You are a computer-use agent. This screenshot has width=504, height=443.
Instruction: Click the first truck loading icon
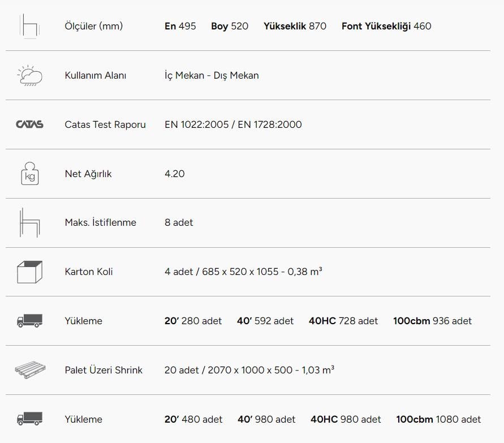click(x=29, y=321)
